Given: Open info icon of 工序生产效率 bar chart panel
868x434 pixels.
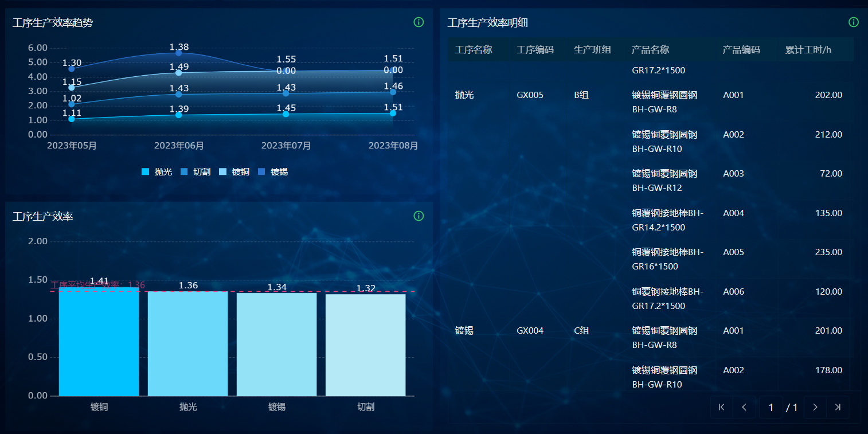Looking at the screenshot, I should click(x=419, y=216).
